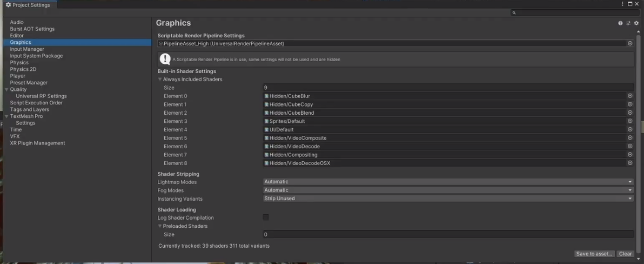The image size is (644, 264).
Task: Open object picker for Sprites/Default shader
Action: click(630, 121)
